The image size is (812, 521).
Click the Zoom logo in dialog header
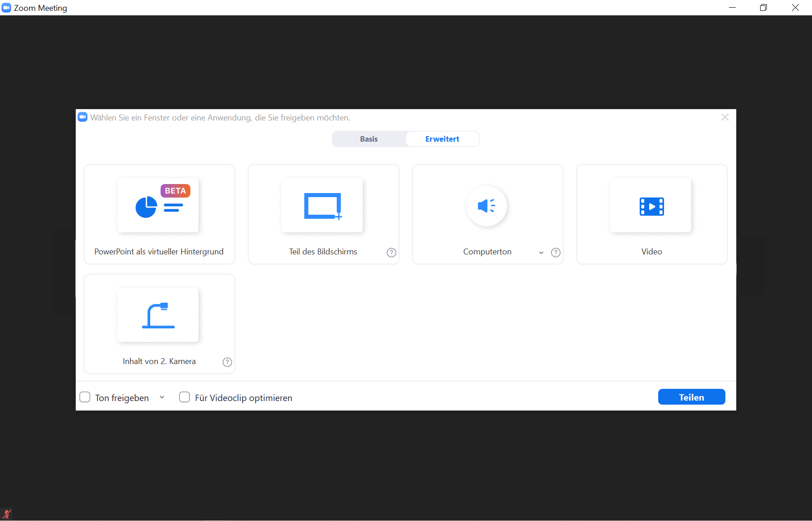tap(83, 117)
